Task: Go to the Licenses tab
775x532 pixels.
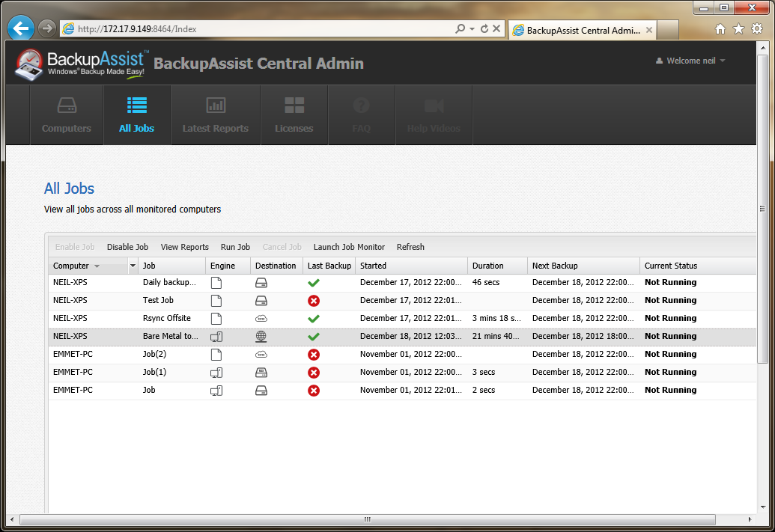Action: coord(294,115)
